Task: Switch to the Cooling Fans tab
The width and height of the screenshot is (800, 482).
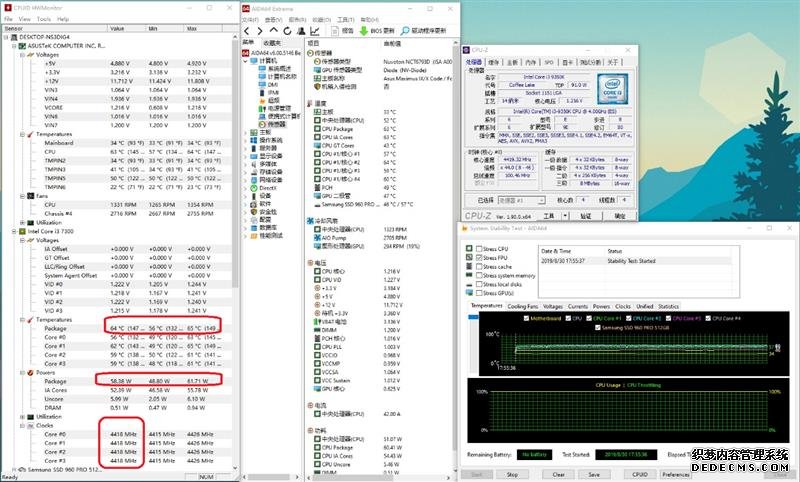Action: [x=522, y=307]
